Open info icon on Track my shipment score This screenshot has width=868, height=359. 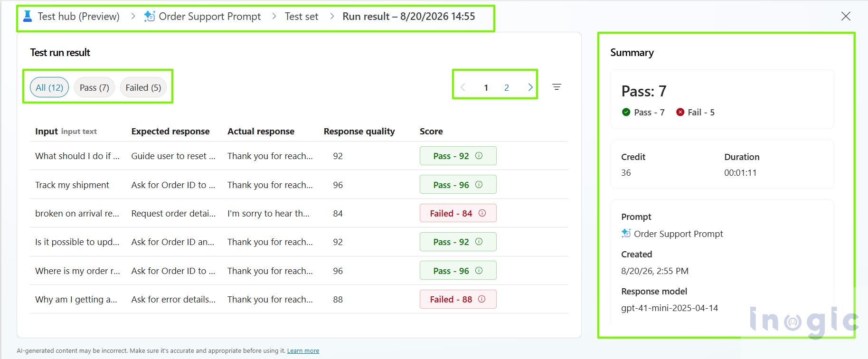pyautogui.click(x=479, y=185)
